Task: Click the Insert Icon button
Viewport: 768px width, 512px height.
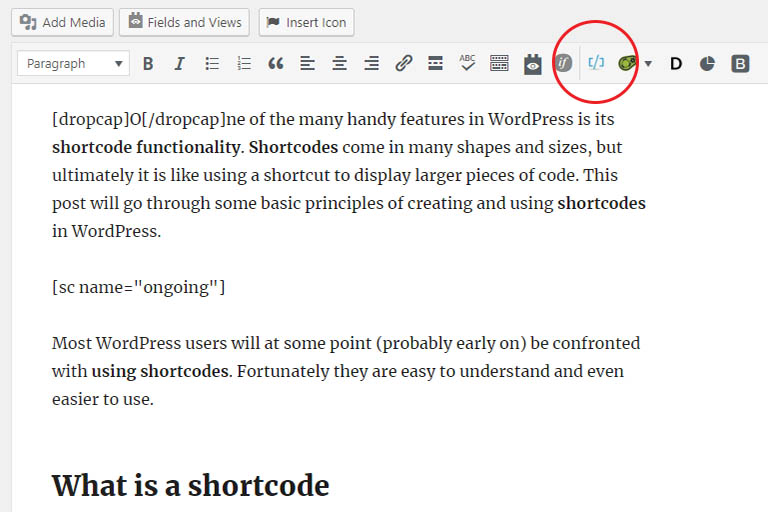Action: coord(306,23)
